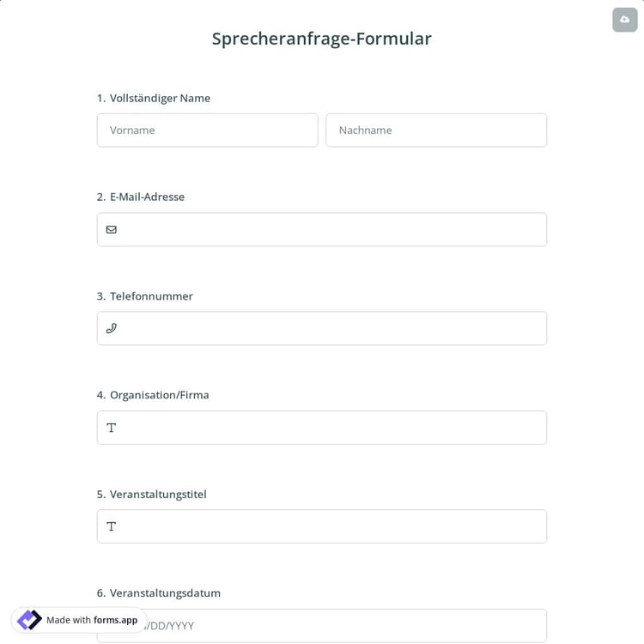Click the "Veranstaltungsdatum" question label
Image resolution: width=644 pixels, height=644 pixels.
point(165,592)
